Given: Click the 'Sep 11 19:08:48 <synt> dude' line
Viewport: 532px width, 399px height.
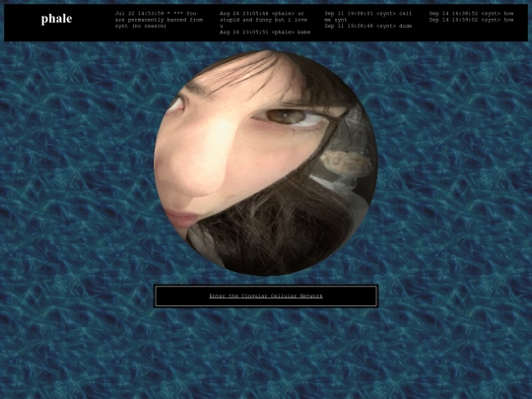Looking at the screenshot, I should (x=367, y=27).
